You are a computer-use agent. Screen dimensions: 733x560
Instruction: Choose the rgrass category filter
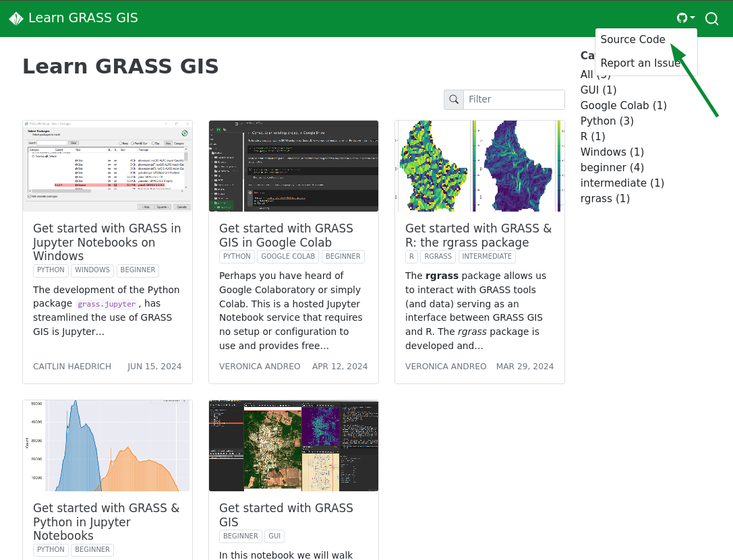[x=605, y=199]
